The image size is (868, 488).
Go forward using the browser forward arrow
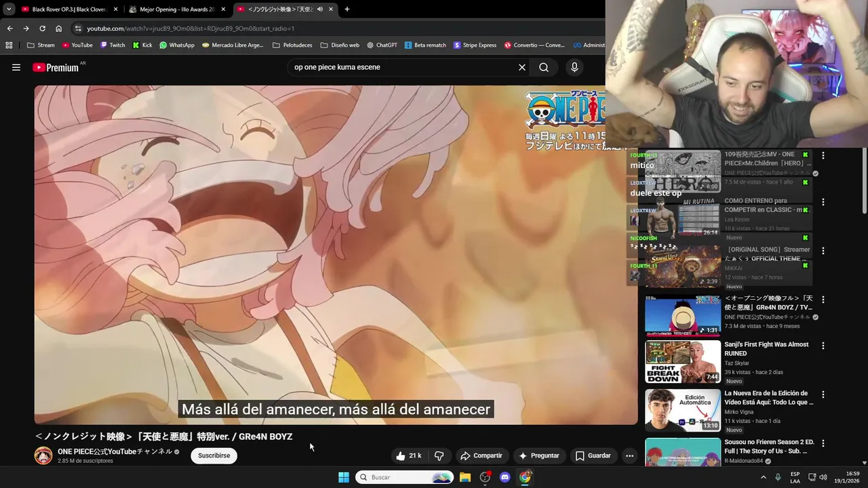pos(26,28)
